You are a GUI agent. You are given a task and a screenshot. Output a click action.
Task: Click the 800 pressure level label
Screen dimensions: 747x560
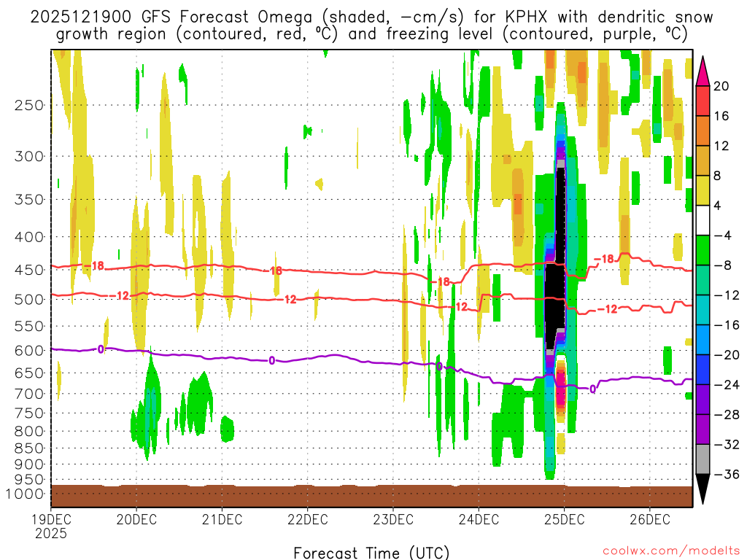pyautogui.click(x=29, y=432)
